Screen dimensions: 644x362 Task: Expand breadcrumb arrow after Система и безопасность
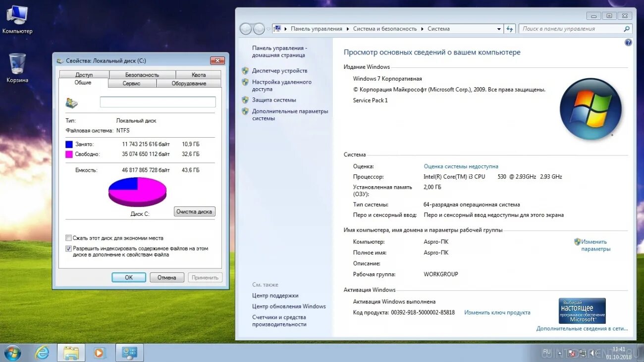click(x=422, y=29)
